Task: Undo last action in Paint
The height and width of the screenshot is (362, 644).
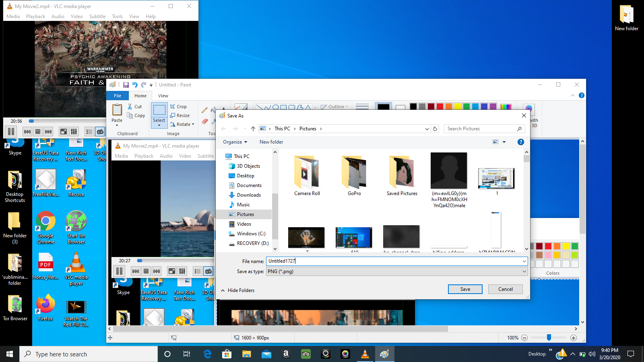Action: pos(135,85)
